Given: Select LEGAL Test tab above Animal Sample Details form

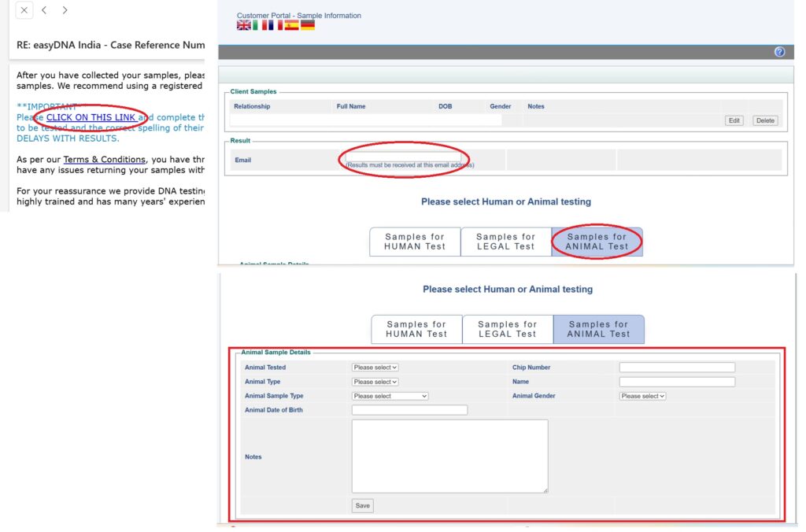Looking at the screenshot, I should click(x=508, y=329).
